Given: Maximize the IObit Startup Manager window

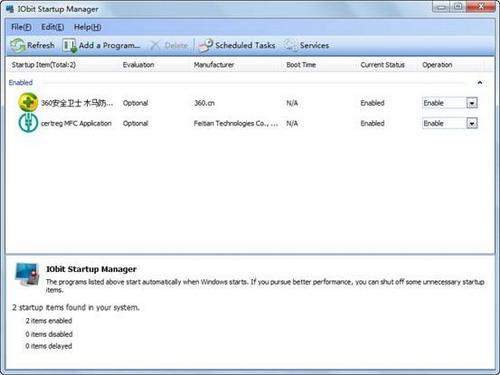Looking at the screenshot, I should click(458, 7).
